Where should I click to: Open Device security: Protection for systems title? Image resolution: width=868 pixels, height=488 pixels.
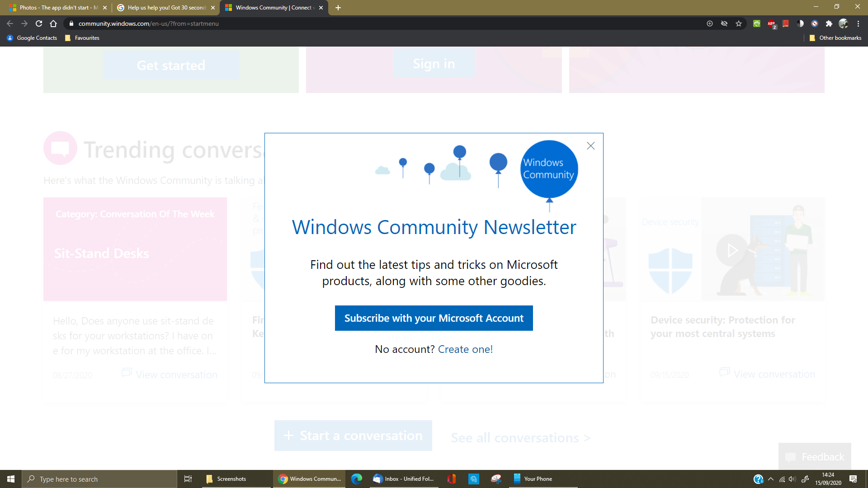(x=722, y=327)
